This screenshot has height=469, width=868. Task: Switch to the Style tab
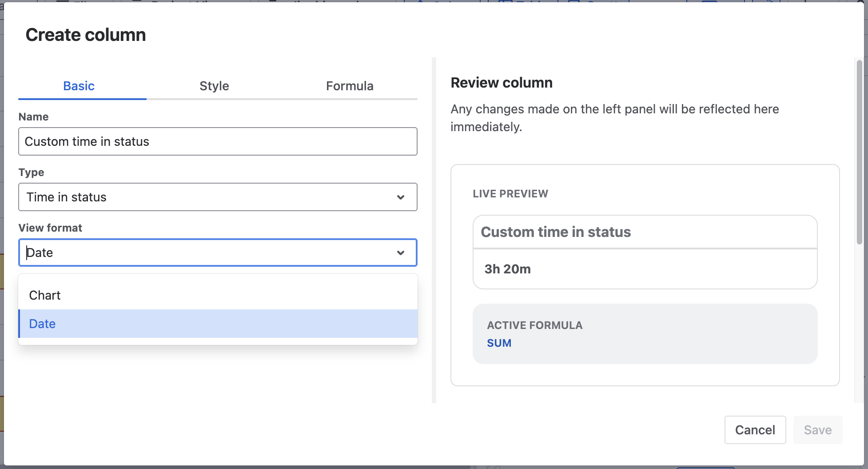pos(214,86)
